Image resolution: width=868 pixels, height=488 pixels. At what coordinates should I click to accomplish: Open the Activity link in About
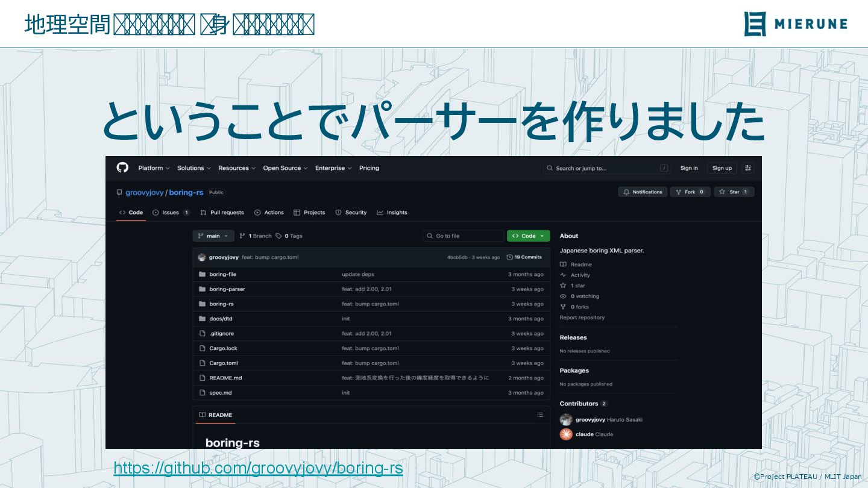tap(575, 275)
